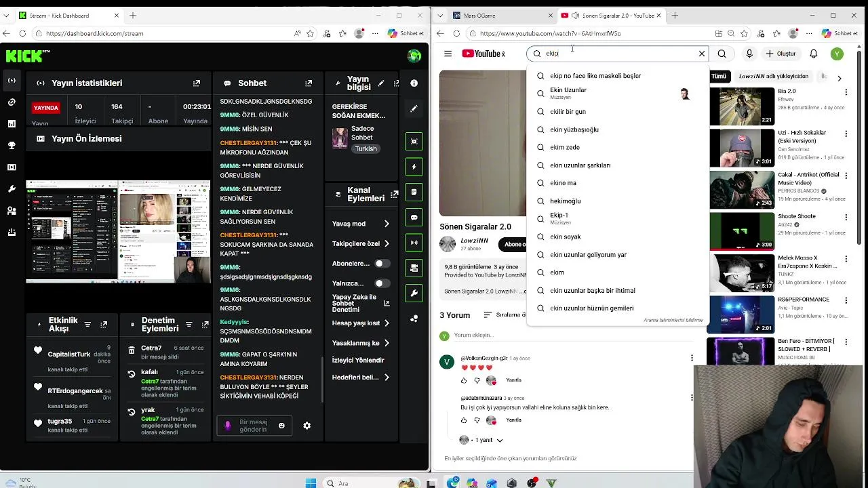Pop out the Yayın İstatistikleri panel
This screenshot has height=488, width=868.
point(197,83)
